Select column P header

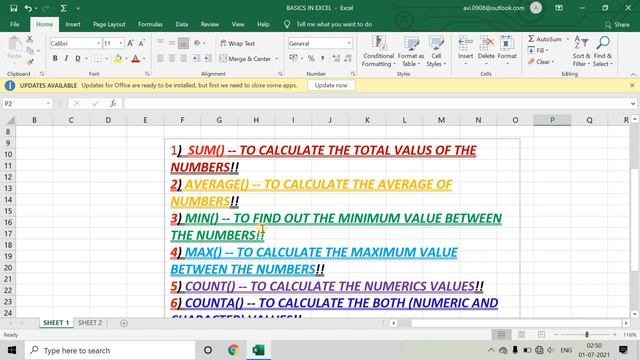coord(552,120)
